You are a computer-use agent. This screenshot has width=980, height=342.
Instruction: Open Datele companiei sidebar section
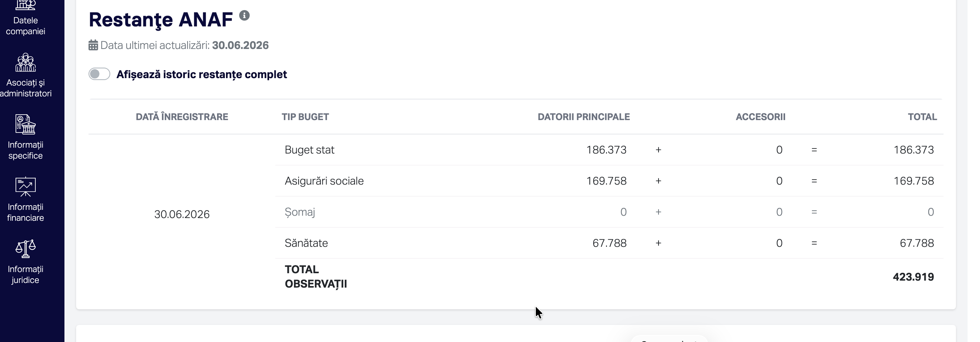tap(26, 19)
